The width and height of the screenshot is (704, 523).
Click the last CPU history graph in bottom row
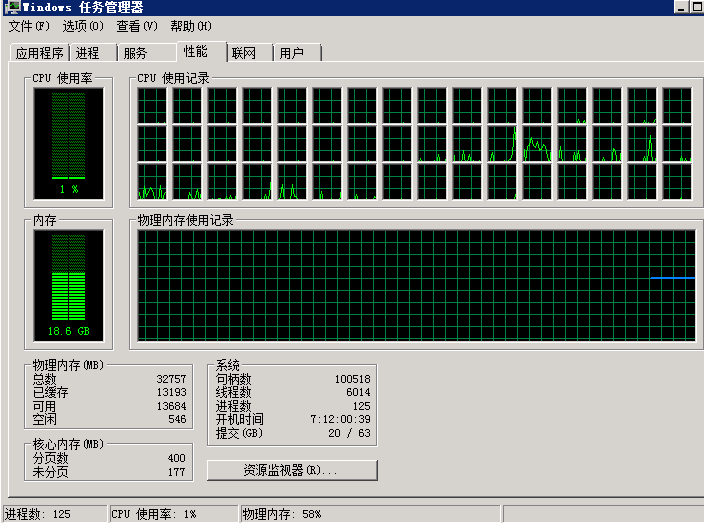(677, 181)
